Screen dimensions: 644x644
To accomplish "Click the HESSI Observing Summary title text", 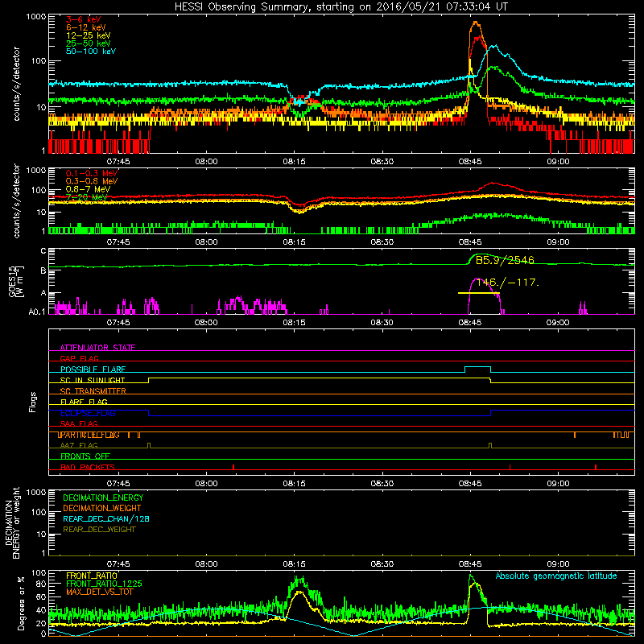I will click(x=341, y=7).
